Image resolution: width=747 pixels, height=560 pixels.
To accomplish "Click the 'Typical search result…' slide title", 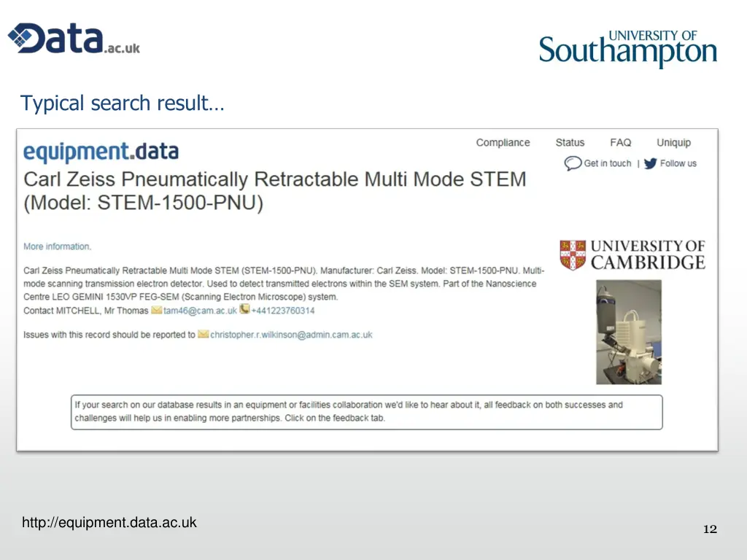I will point(122,103).
